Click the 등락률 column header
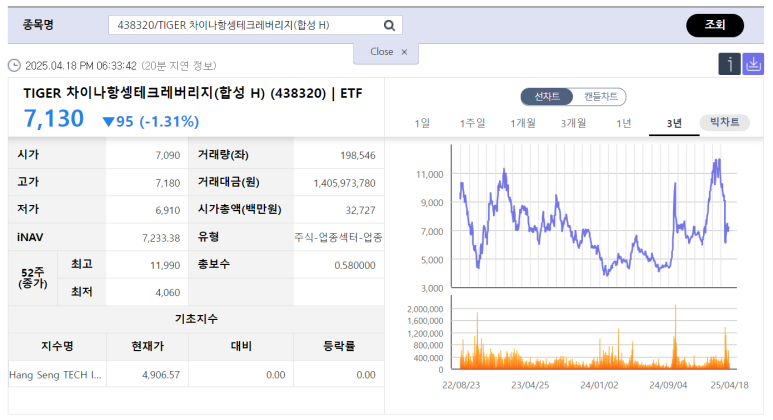The height and width of the screenshot is (420, 773). 339,347
